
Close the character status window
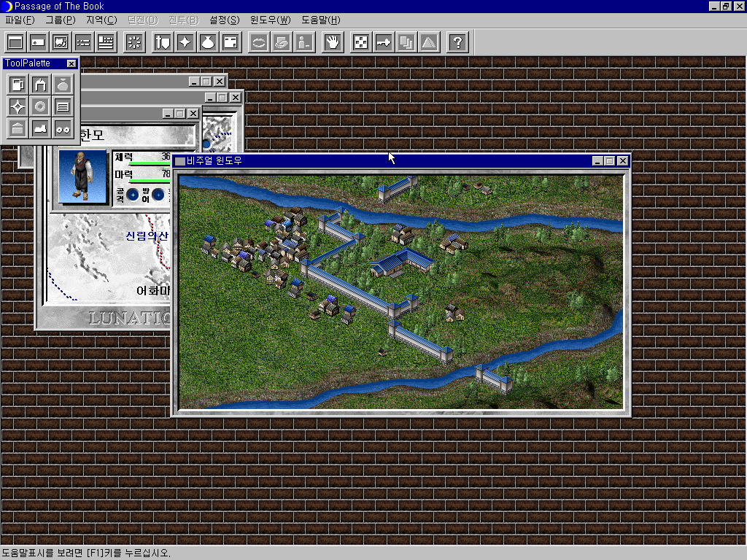click(193, 113)
